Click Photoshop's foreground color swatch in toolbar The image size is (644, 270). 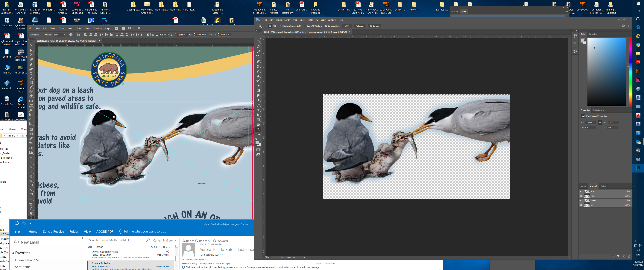tap(257, 143)
